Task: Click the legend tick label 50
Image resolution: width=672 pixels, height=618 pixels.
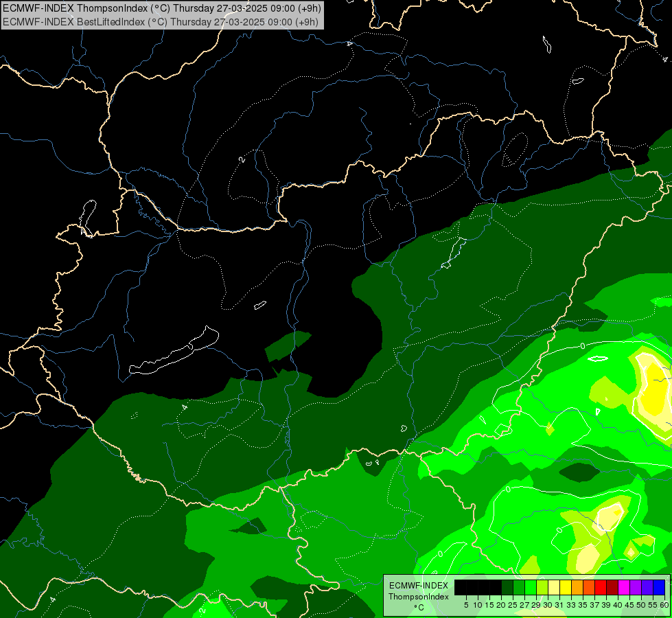Action: tap(642, 605)
